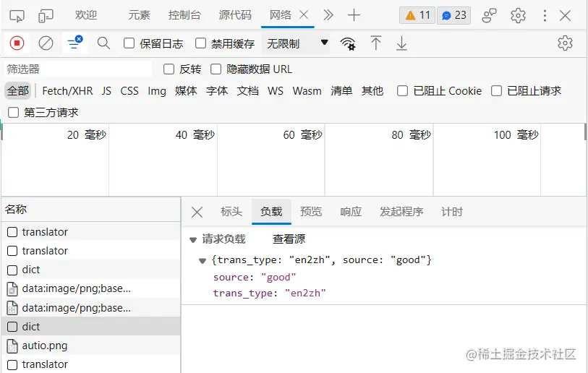Check 已阻止 Cookie option
The image size is (588, 373).
click(x=402, y=90)
